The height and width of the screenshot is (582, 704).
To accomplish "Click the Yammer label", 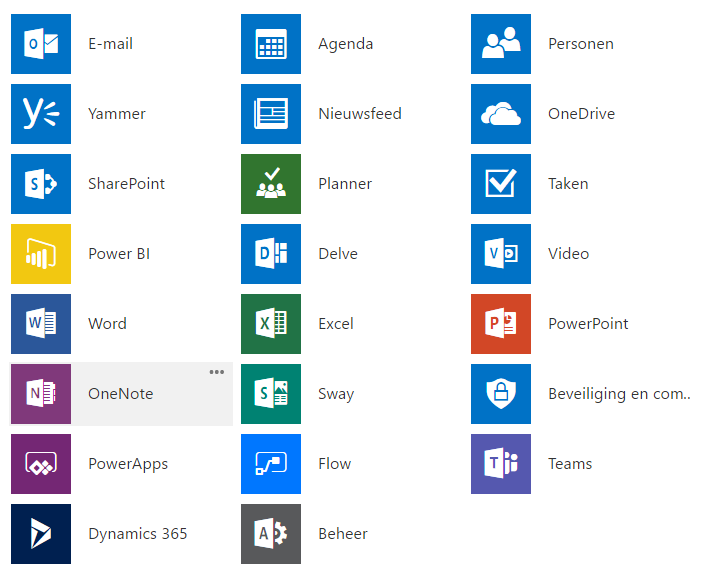I will click(117, 114).
